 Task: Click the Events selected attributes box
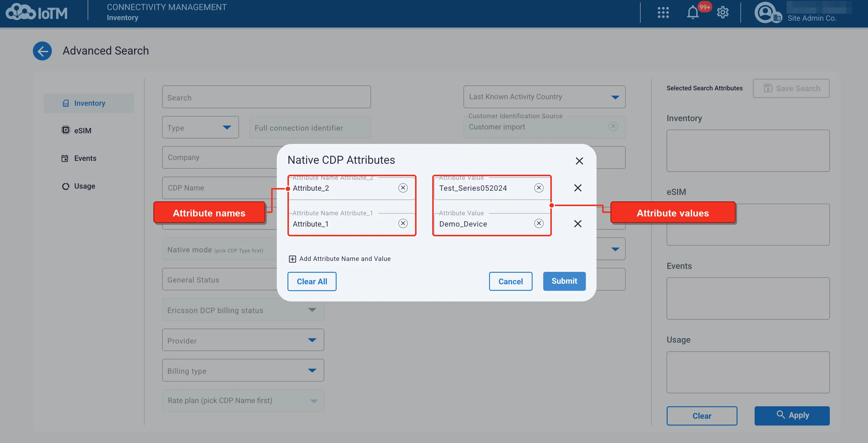(x=748, y=298)
